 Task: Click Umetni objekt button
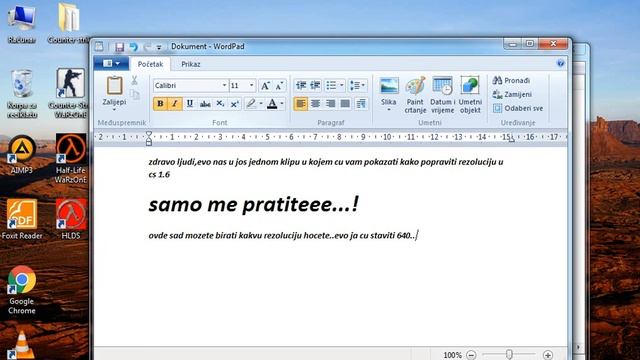pyautogui.click(x=470, y=95)
